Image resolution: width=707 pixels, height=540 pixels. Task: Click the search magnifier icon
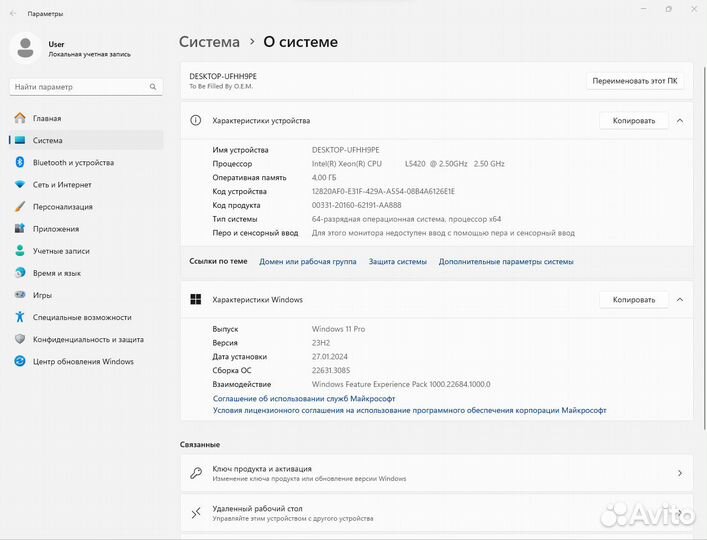(x=153, y=87)
